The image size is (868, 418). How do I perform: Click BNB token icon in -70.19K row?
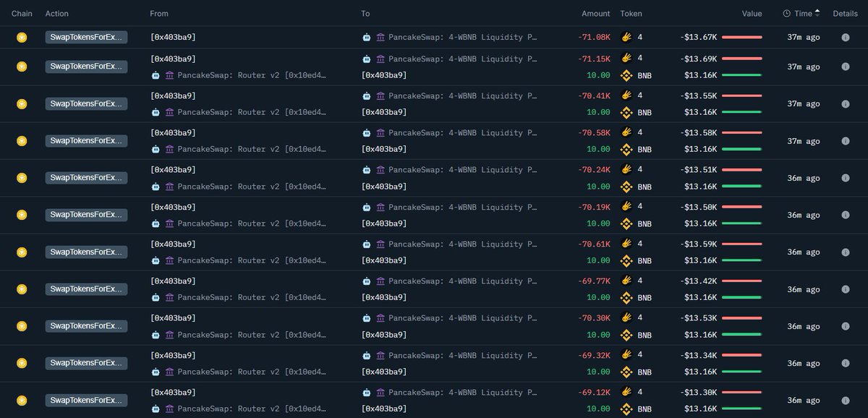(x=626, y=223)
